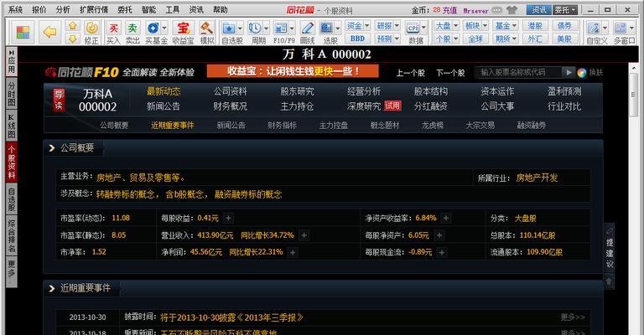Expand the plus next to 每股净资产
Viewport: 644px width, 335px height.
coord(439,235)
